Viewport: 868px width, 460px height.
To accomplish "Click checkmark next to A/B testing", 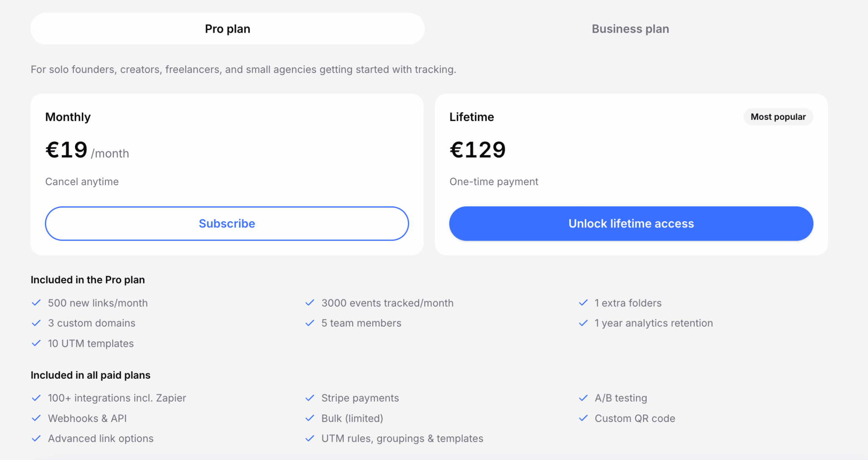I will point(583,398).
